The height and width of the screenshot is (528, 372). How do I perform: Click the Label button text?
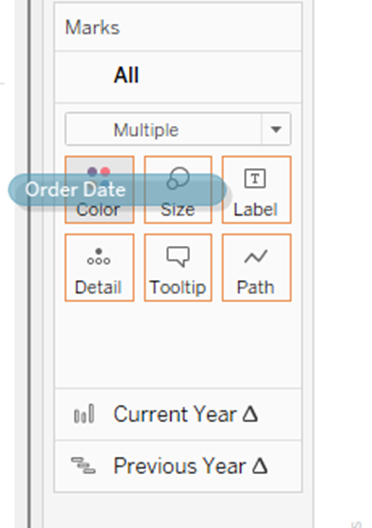[x=256, y=209]
